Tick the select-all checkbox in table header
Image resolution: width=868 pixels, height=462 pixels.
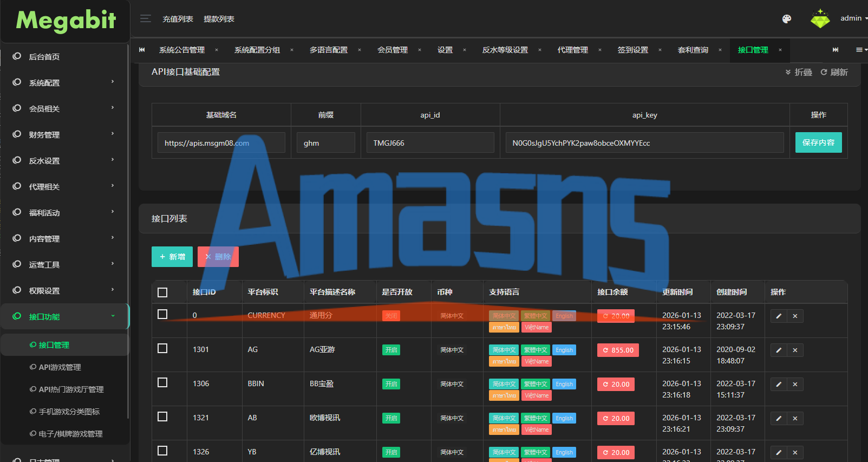pos(162,292)
